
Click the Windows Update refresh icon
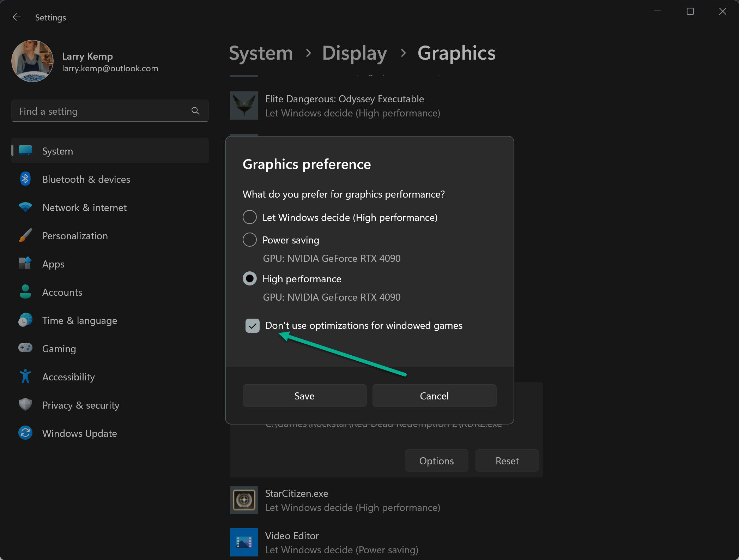25,433
